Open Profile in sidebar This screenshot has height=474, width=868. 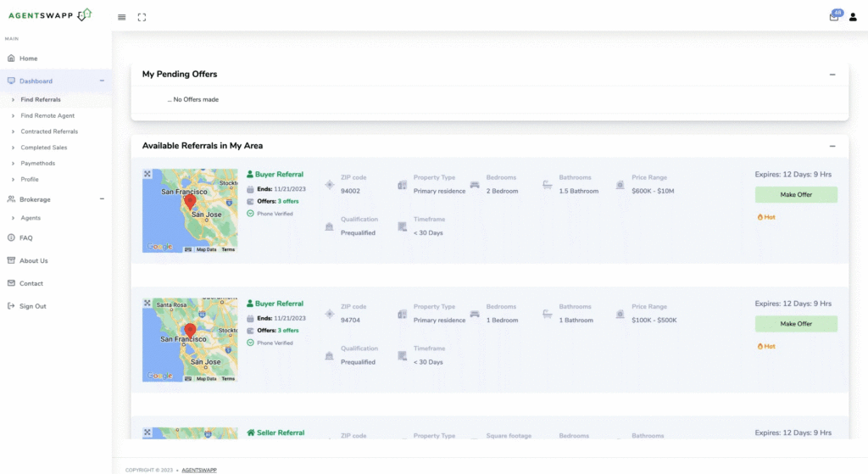[30, 180]
